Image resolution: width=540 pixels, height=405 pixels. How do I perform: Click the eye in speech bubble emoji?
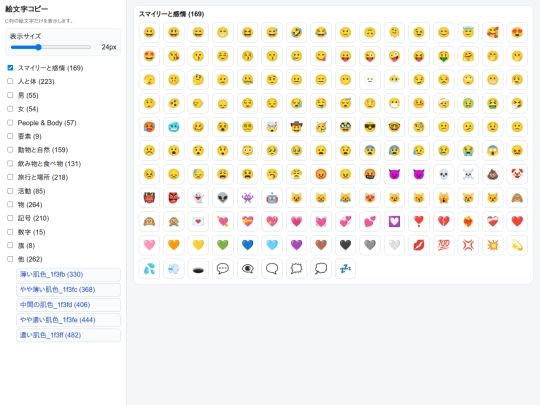point(247,268)
